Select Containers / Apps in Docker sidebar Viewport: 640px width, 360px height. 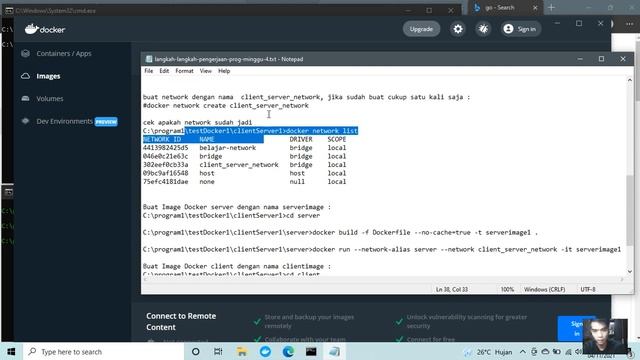(x=64, y=53)
